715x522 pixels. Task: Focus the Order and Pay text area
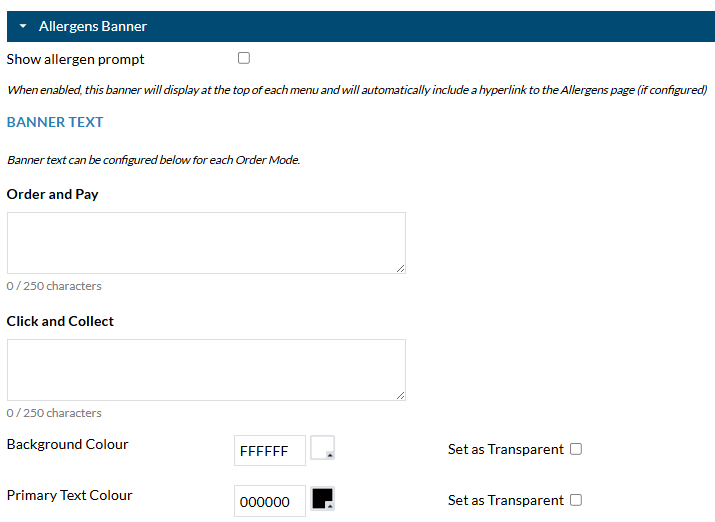point(206,243)
